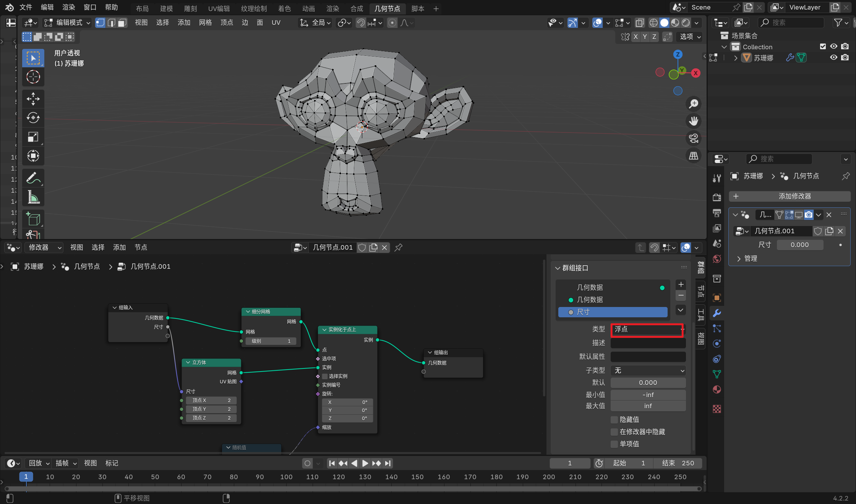856x504 pixels.
Task: Toggle the 隐藏值 checkbox
Action: click(614, 420)
